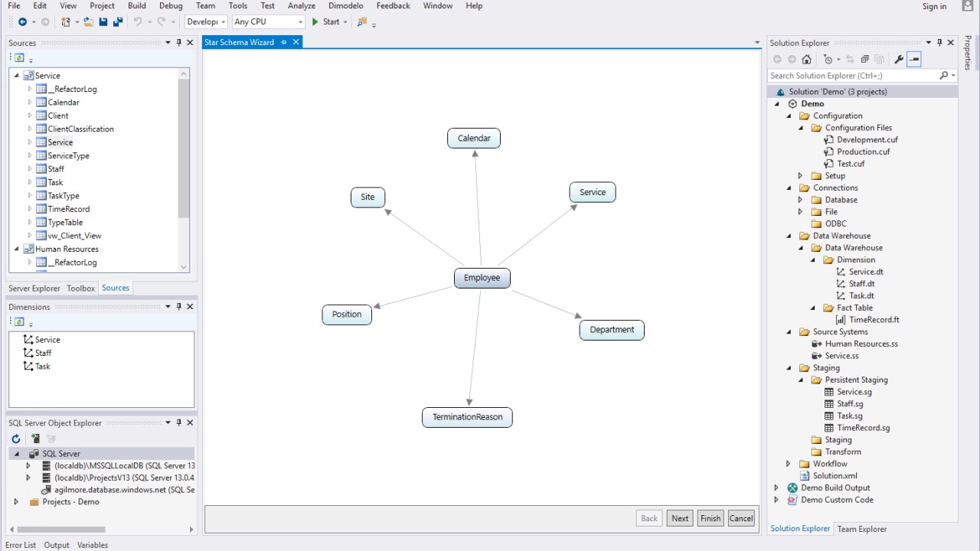Viewport: 980px width, 551px height.
Task: Pin the Star Schema Wizard tab
Action: click(284, 42)
